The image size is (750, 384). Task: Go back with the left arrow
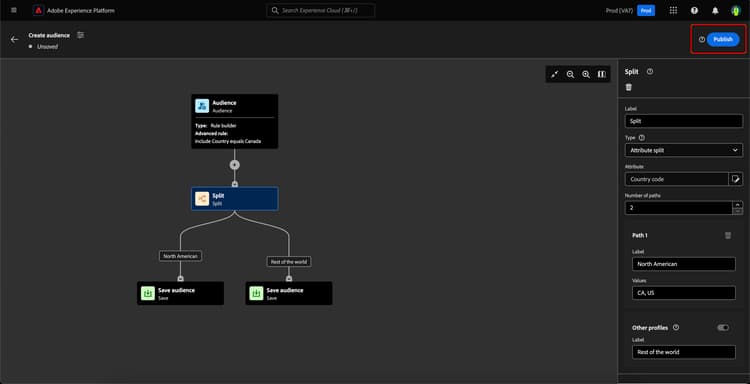click(14, 40)
